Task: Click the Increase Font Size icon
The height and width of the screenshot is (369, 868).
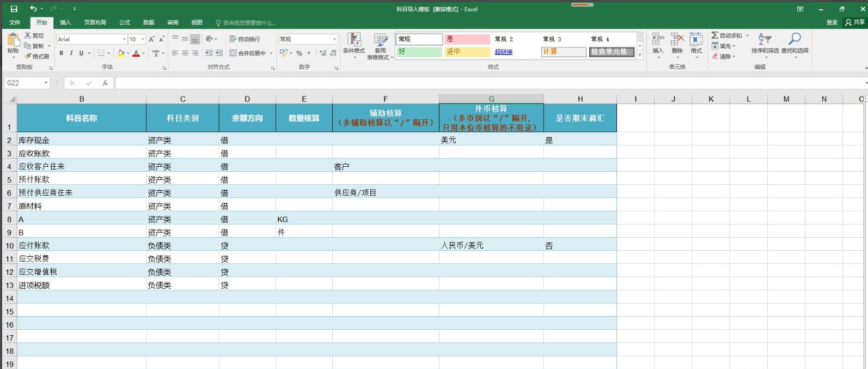Action: [x=152, y=39]
